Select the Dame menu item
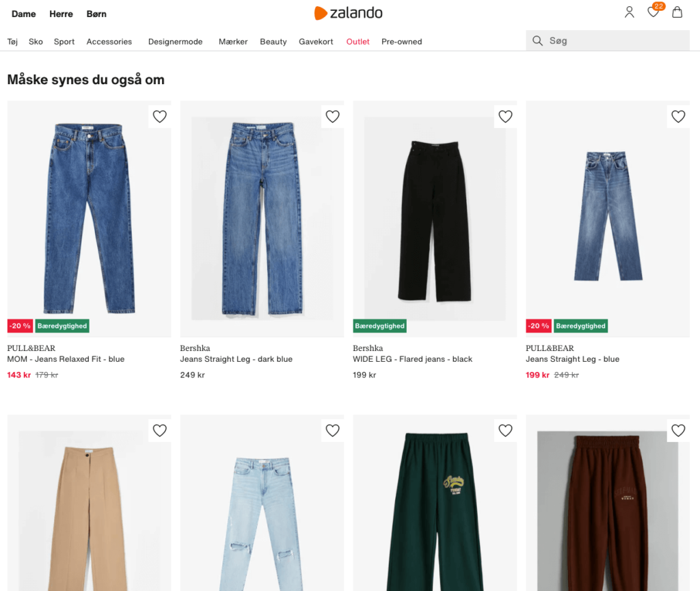 tap(23, 14)
